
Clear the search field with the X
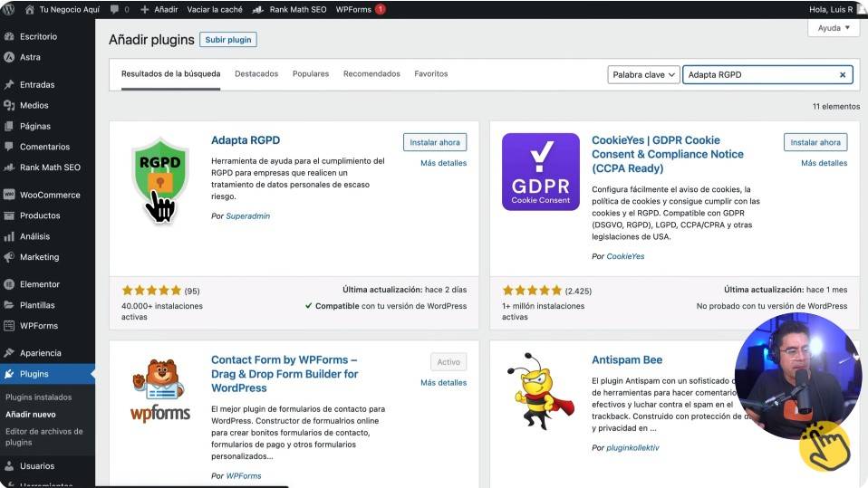click(843, 74)
